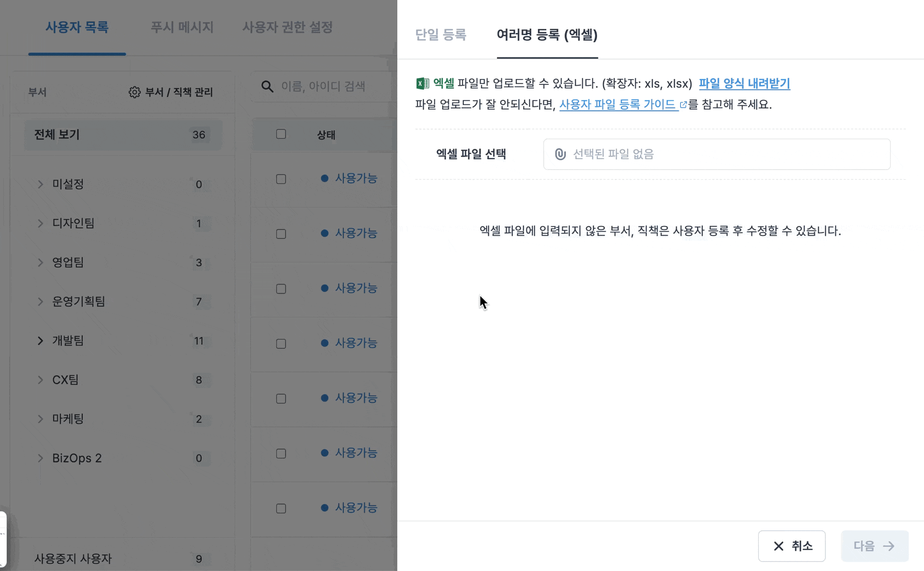The width and height of the screenshot is (924, 571).
Task: Expand the 디자인팀 department
Action: [41, 224]
